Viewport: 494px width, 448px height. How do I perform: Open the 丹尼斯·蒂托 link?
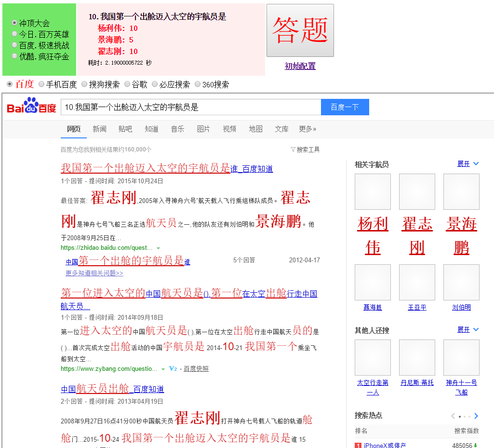click(417, 383)
